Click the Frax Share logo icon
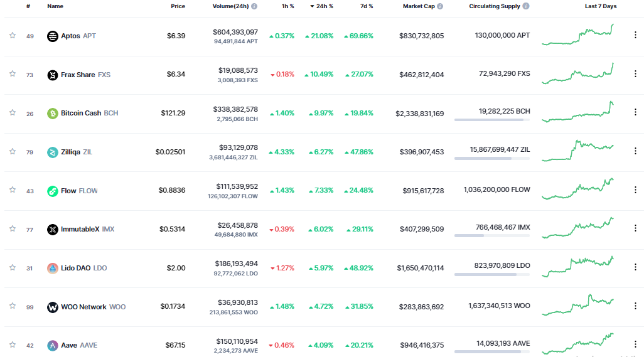The width and height of the screenshot is (644, 357). coord(53,75)
